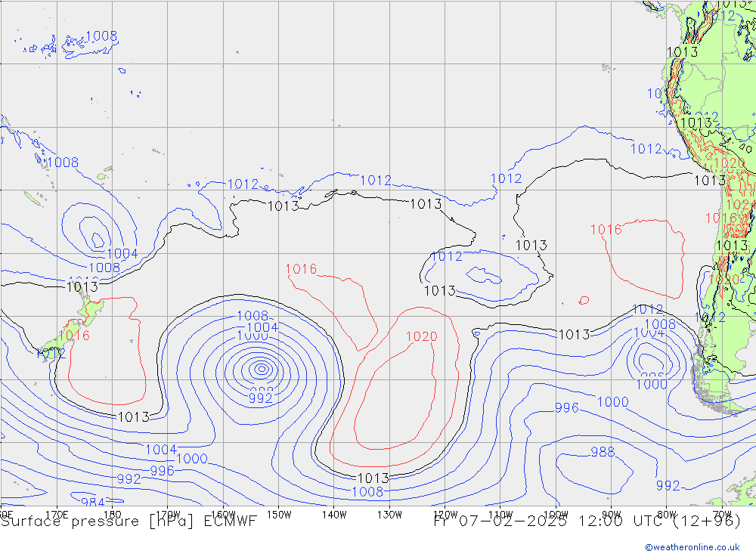
Task: Click the '984' isobar label
Action: [92, 502]
